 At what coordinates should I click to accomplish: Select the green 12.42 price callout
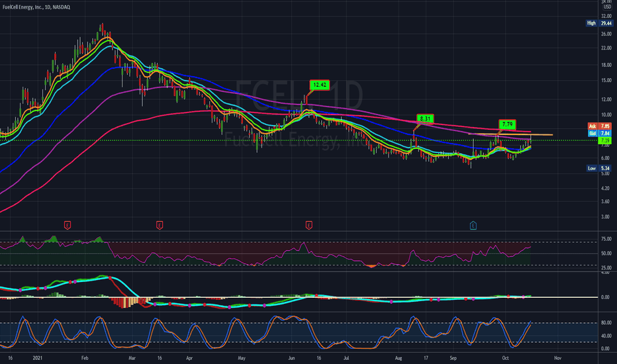tap(320, 85)
